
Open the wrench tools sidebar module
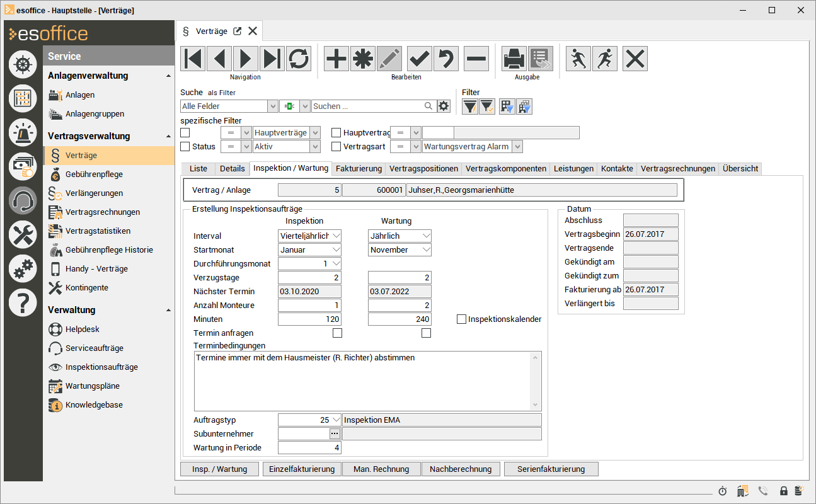click(x=23, y=234)
